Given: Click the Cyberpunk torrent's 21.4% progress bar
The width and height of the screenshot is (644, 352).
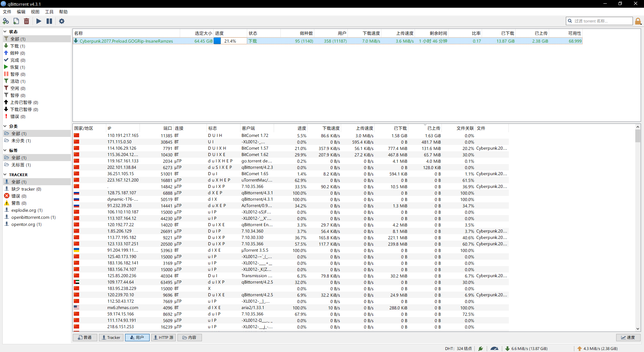Looking at the screenshot, I should tap(230, 41).
